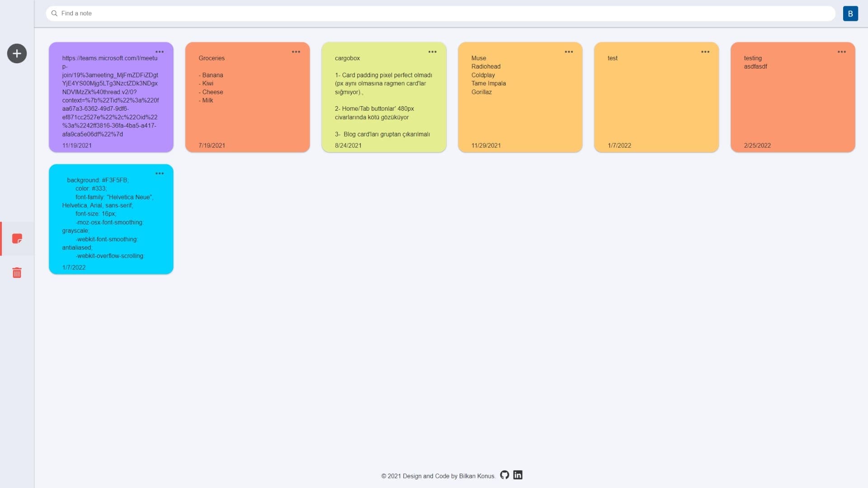Open options menu on the Teams link note

point(160,52)
